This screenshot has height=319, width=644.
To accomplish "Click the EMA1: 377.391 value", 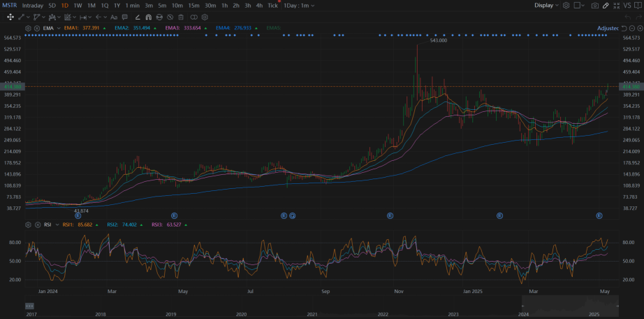I will (x=82, y=28).
